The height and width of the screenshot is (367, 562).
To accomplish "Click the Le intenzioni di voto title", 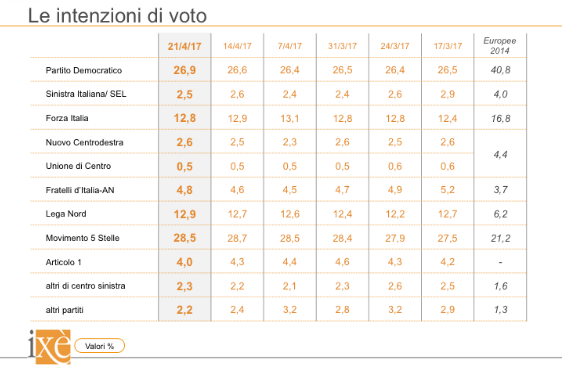I will click(x=117, y=16).
